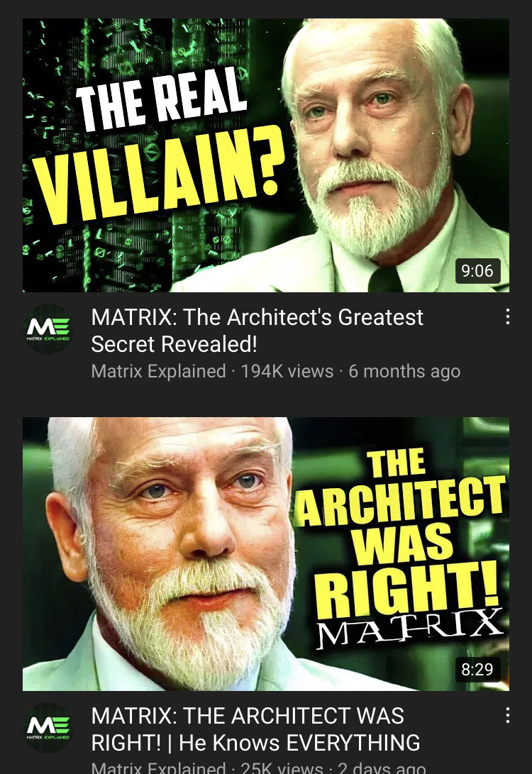Click 25K views metadata under second video

282,768
